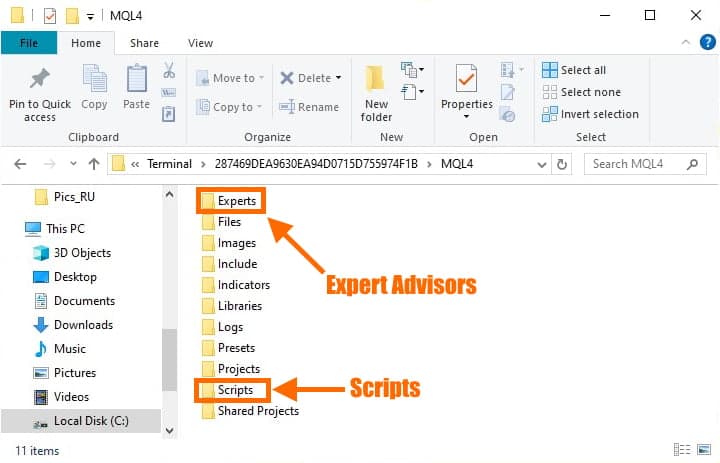
Task: Expand the Properties dropdown arrow
Action: pyautogui.click(x=467, y=117)
